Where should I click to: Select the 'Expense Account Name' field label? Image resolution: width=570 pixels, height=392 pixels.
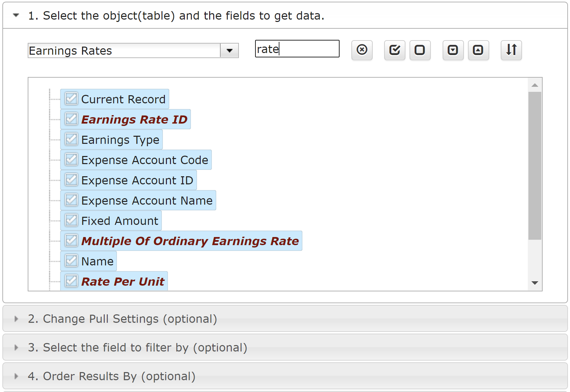tap(147, 201)
